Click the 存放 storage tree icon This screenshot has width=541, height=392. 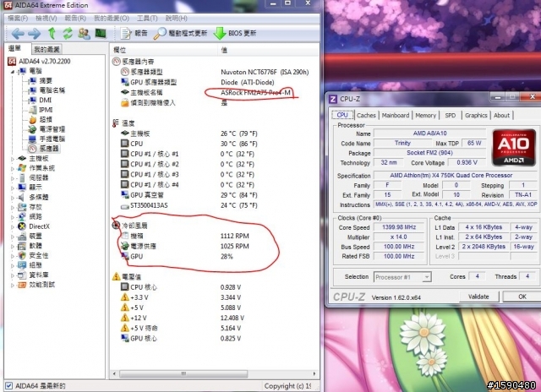coord(22,207)
